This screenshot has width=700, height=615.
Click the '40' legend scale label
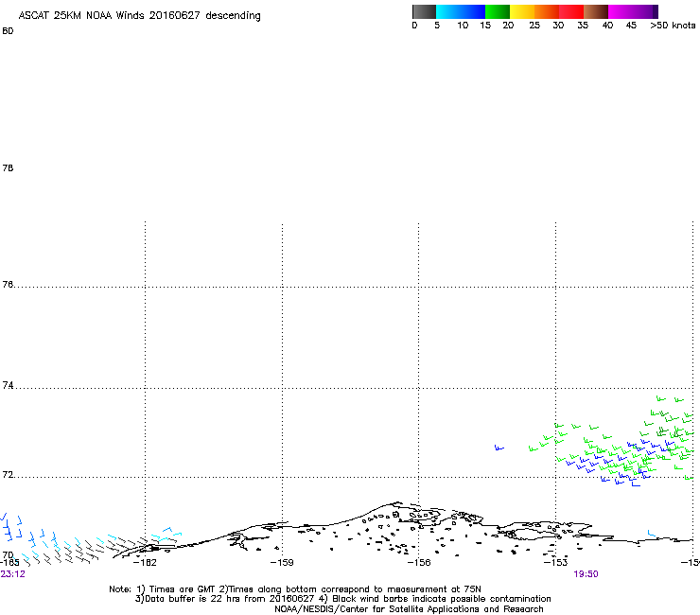click(x=607, y=26)
